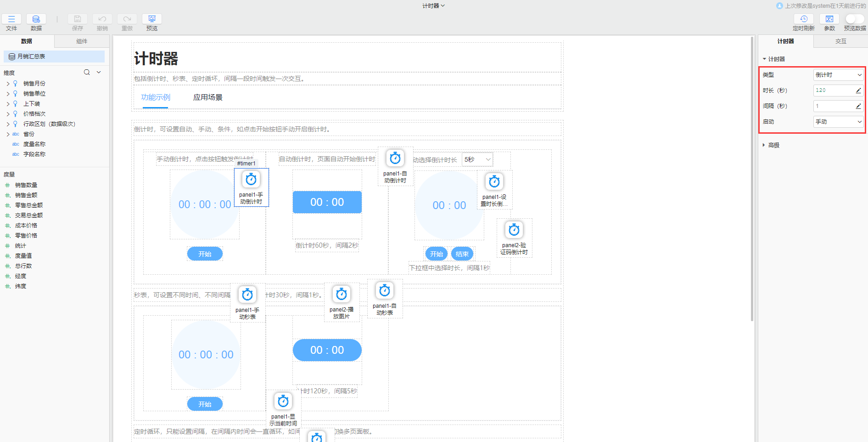Image resolution: width=868 pixels, height=442 pixels.
Task: Select the panel1-自动倒计时 timer icon
Action: coord(395,159)
